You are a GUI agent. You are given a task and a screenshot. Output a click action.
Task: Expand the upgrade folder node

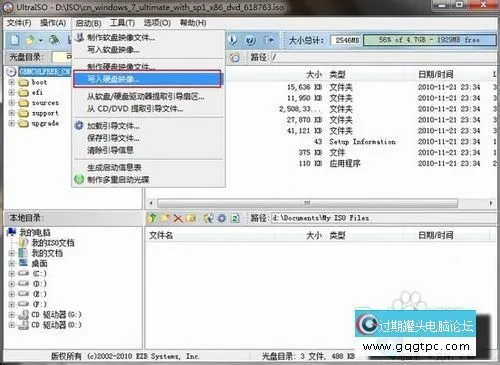click(11, 124)
